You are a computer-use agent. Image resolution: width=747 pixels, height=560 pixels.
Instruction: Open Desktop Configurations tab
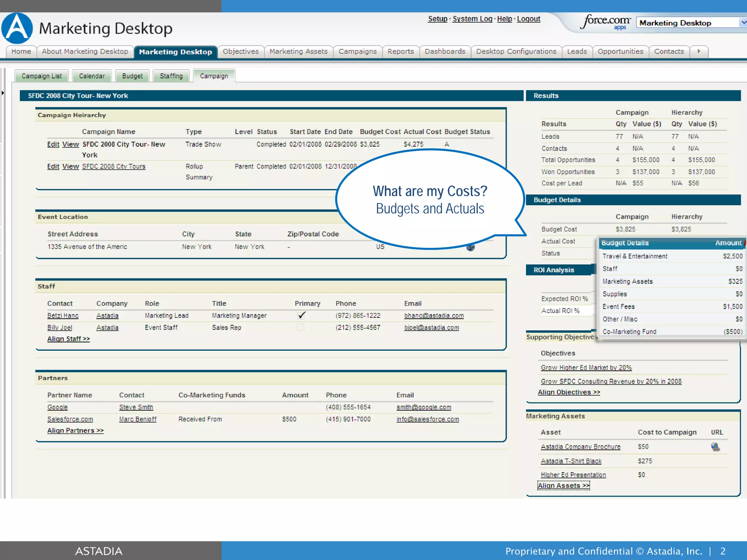pos(516,51)
